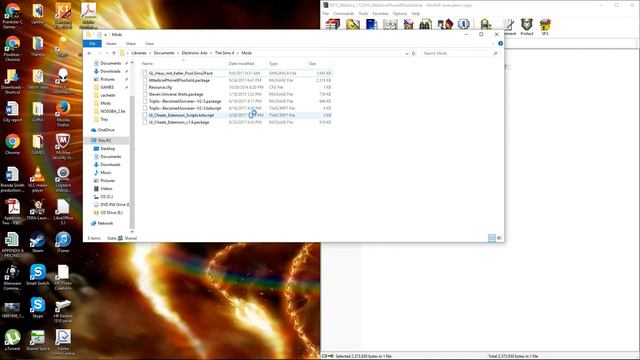Switch to large icons view toggle
The image size is (640, 360).
(x=499, y=238)
